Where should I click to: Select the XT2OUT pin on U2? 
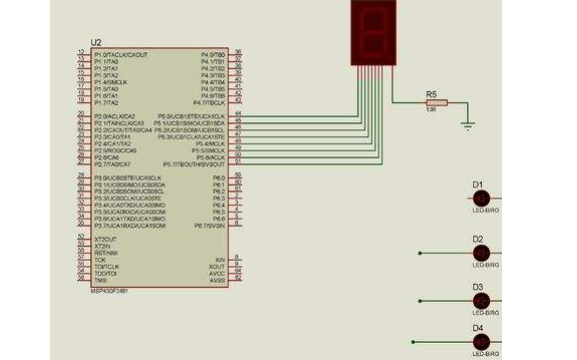point(105,239)
